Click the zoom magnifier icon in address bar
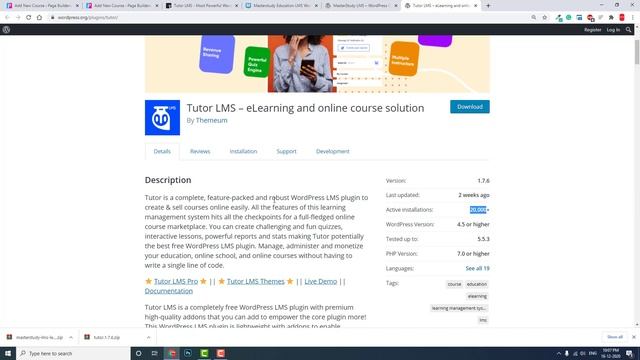This screenshot has height=360, width=640. (534, 18)
